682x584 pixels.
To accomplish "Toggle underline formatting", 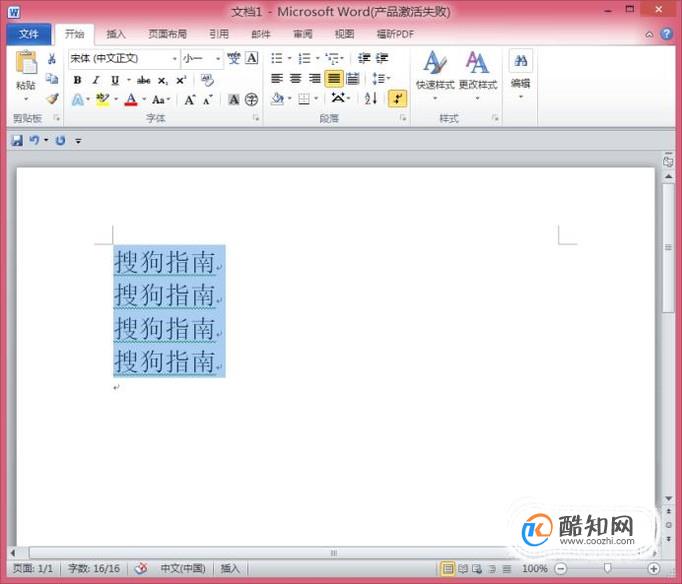I will click(115, 80).
